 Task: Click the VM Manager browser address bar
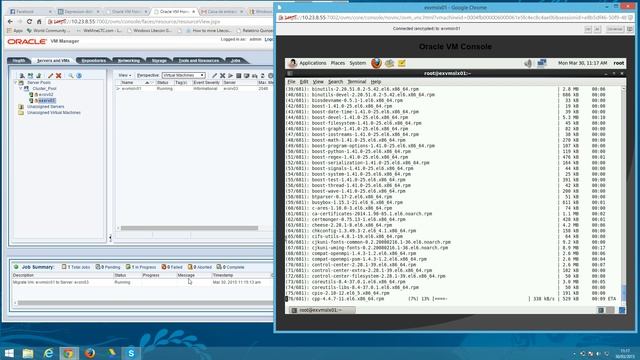[159, 22]
